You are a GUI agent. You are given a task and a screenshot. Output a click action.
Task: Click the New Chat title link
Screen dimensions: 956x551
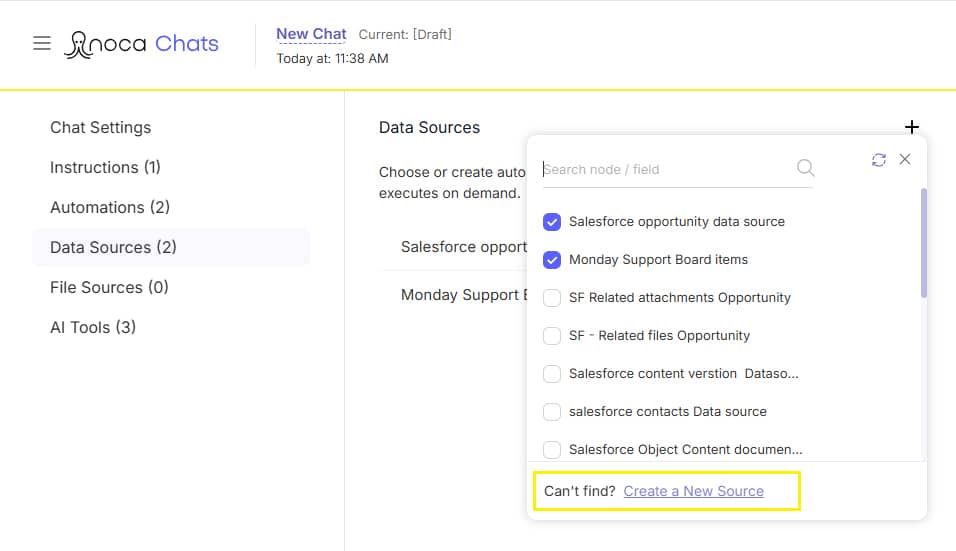point(311,34)
